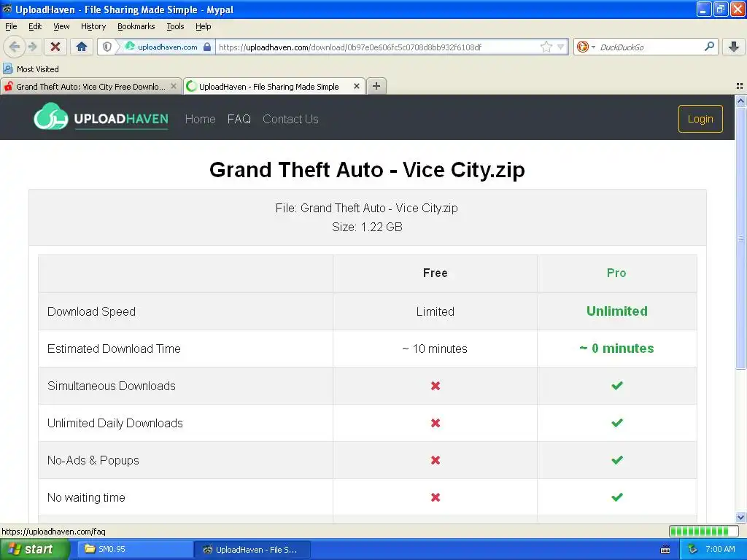Click the red X for No waiting time
747x560 pixels.
[435, 497]
